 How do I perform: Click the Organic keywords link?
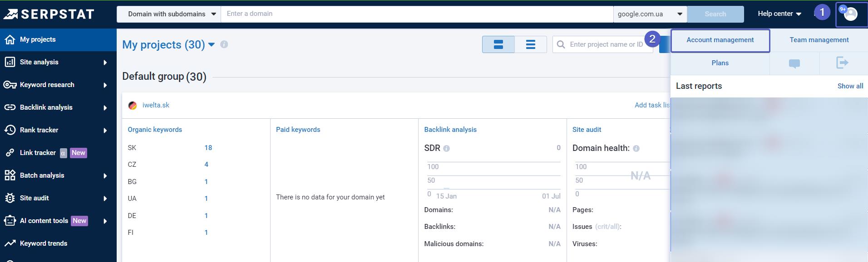coord(155,130)
